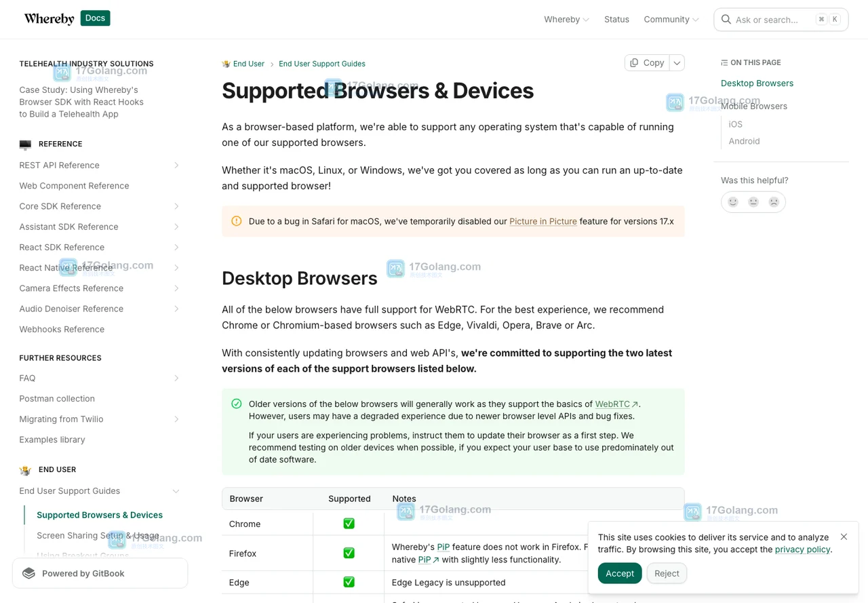Jump to Mobile Browsers section
This screenshot has height=603, width=868.
pos(754,106)
